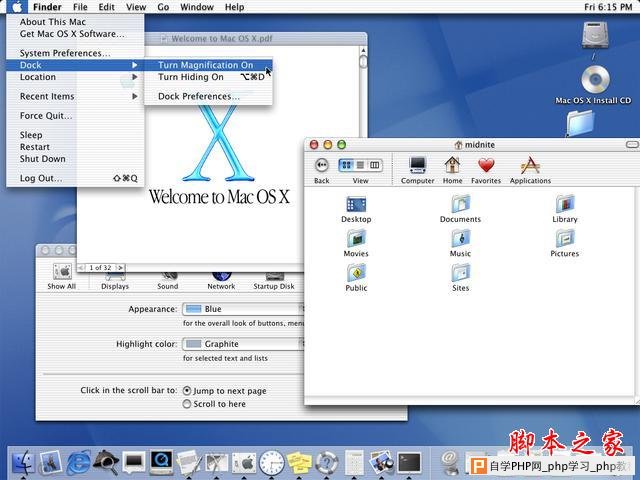Open Stickies from the Dock
Viewport: 640px width, 480px height.
point(299,464)
